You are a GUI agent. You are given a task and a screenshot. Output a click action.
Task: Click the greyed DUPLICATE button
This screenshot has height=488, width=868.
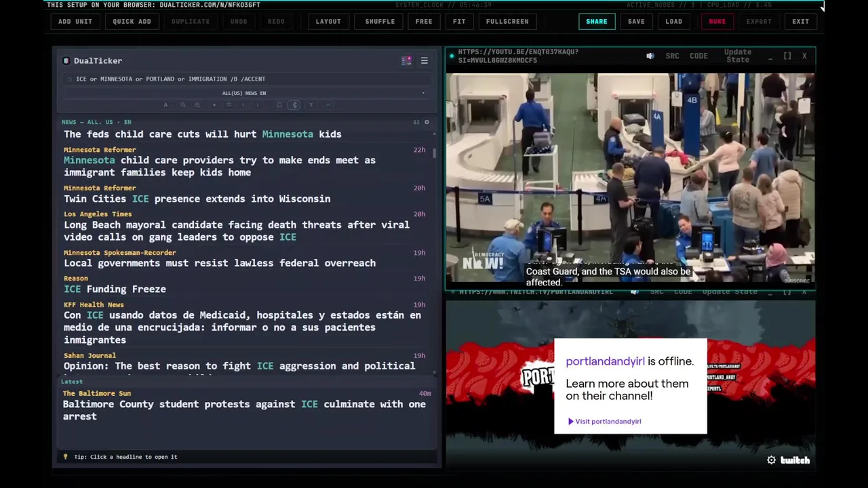[191, 22]
